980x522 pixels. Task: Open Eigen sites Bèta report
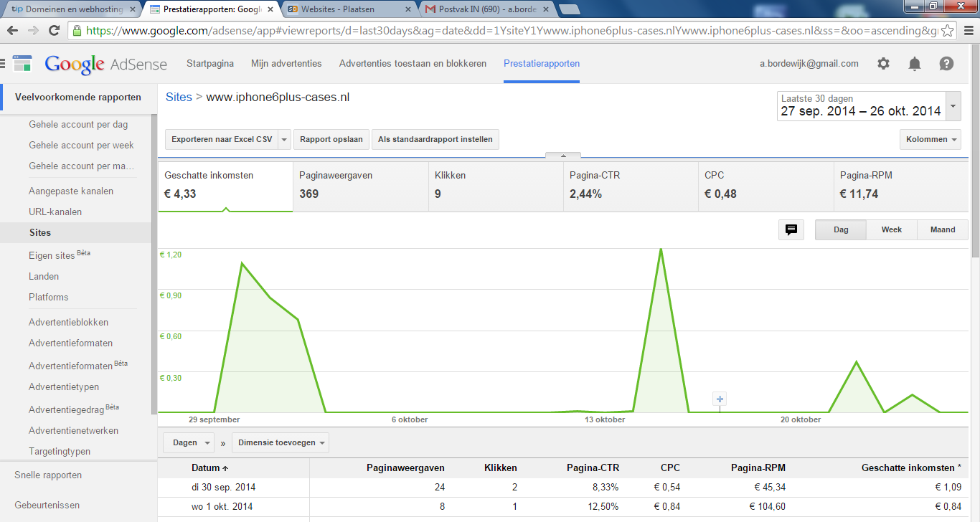coord(60,255)
